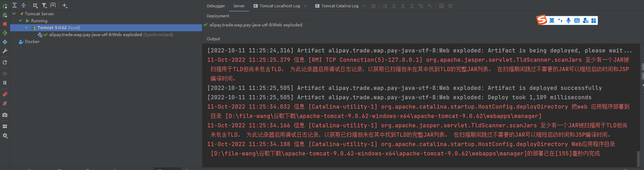Open the Filter dropdown funnel icon
The height and width of the screenshot is (170, 644).
(44, 5)
